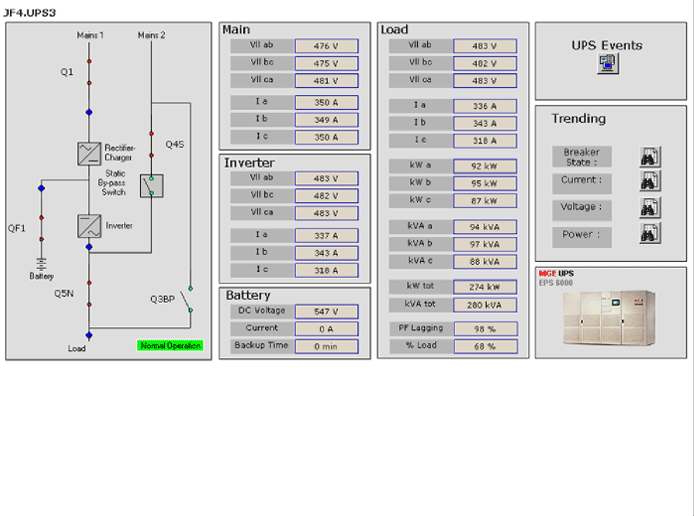Toggle the Q5N output breaker
The height and width of the screenshot is (516, 694).
click(89, 294)
